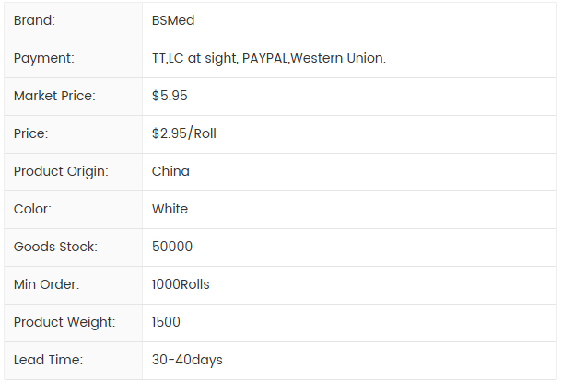
Task: Click the Min Order label
Action: (46, 284)
